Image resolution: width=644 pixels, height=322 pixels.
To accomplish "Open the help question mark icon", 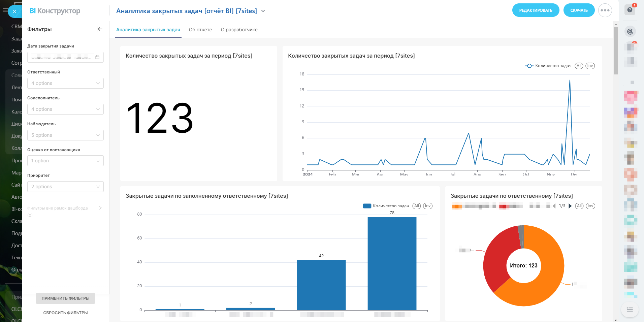I will [x=630, y=10].
